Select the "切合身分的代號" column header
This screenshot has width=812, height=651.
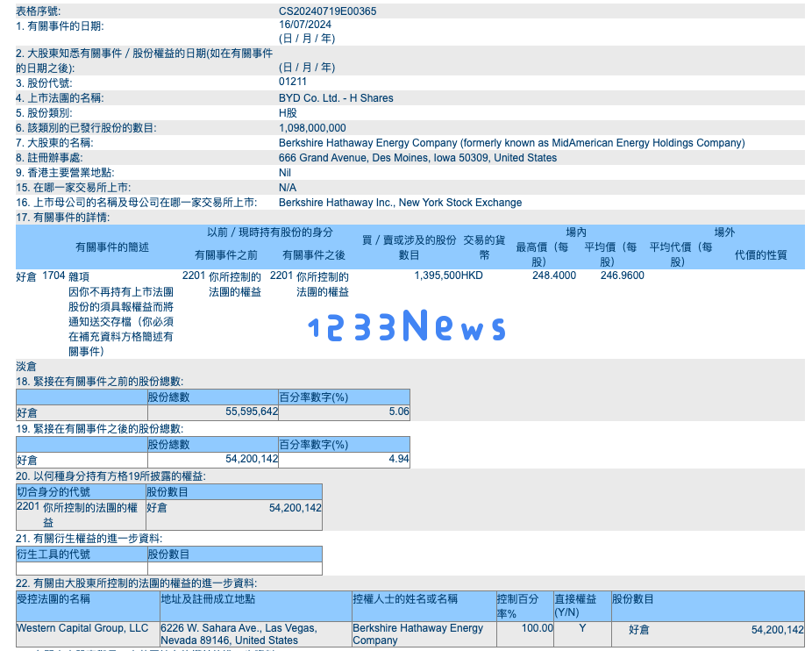(53, 492)
